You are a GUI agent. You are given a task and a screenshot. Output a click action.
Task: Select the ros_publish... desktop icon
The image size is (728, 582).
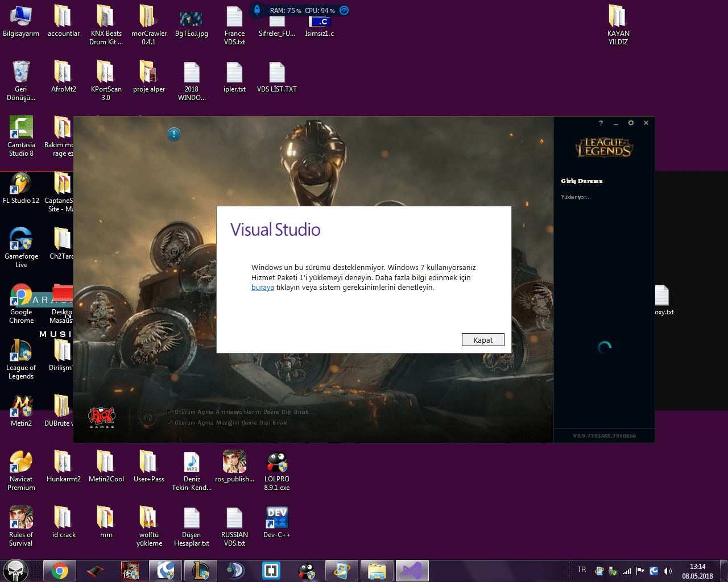point(234,466)
